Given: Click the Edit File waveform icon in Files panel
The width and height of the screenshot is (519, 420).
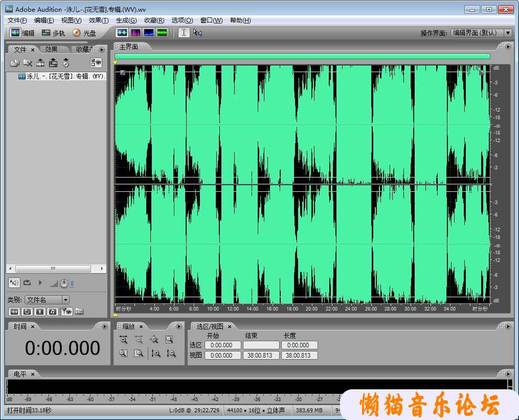Looking at the screenshot, I should pos(41,62).
